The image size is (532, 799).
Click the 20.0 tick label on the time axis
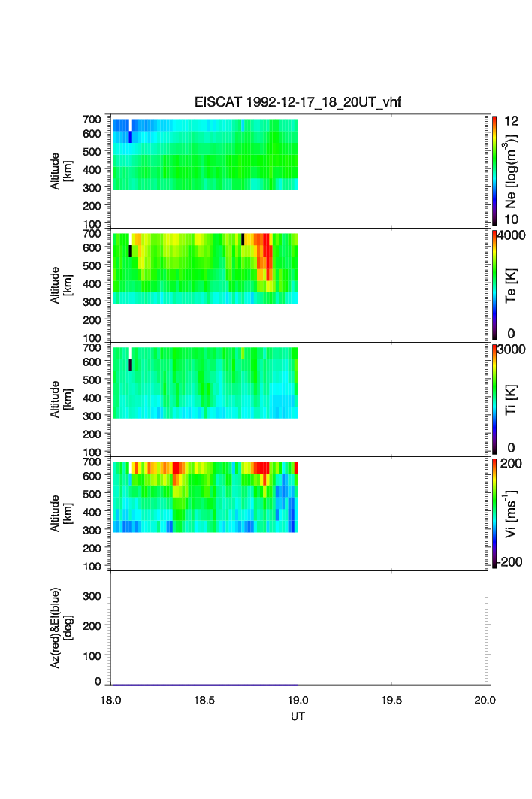click(x=485, y=701)
